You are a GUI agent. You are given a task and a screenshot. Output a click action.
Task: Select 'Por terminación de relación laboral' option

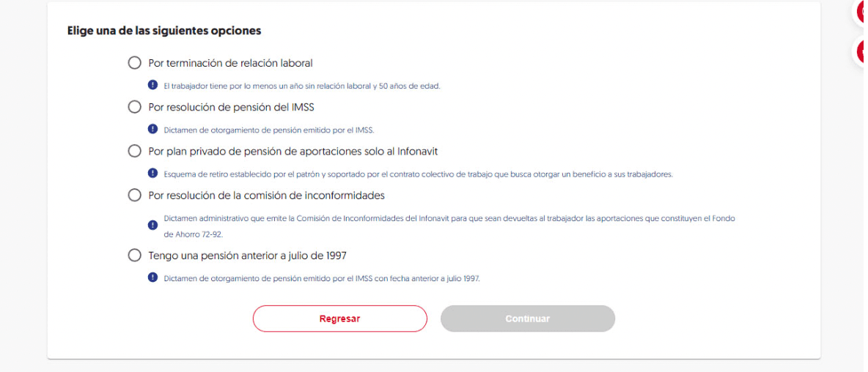[x=134, y=63]
